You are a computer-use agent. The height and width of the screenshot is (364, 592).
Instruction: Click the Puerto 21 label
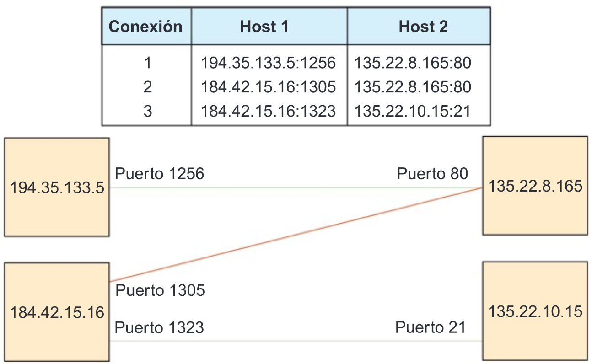pyautogui.click(x=431, y=327)
